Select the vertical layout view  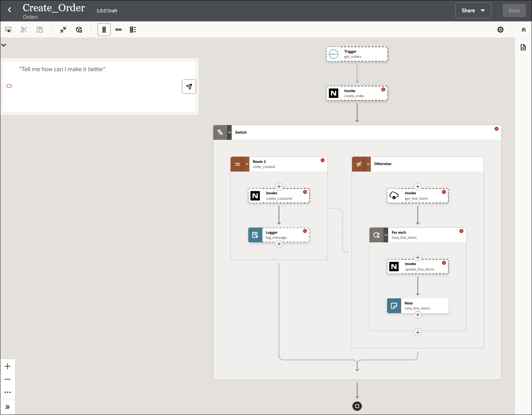pos(104,30)
